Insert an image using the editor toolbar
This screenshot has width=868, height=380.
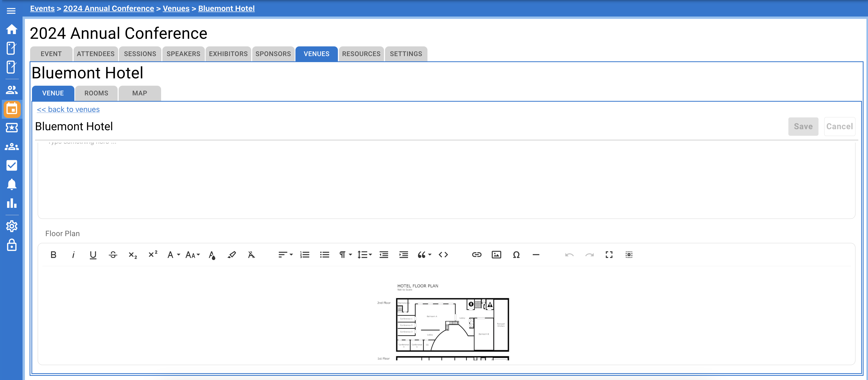(496, 254)
